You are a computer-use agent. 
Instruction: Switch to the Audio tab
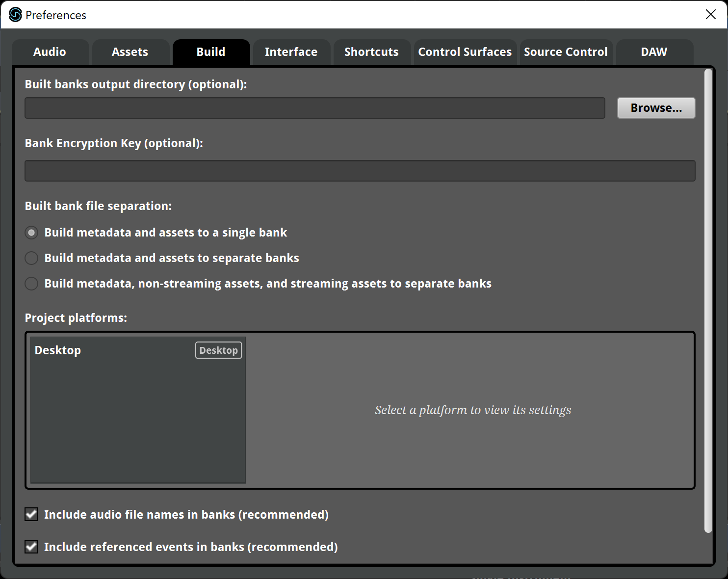[50, 52]
